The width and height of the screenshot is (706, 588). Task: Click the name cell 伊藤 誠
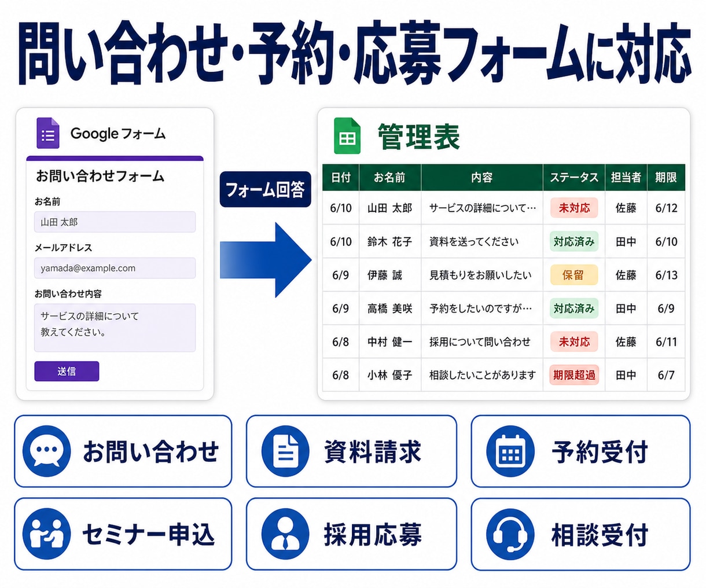(x=389, y=275)
